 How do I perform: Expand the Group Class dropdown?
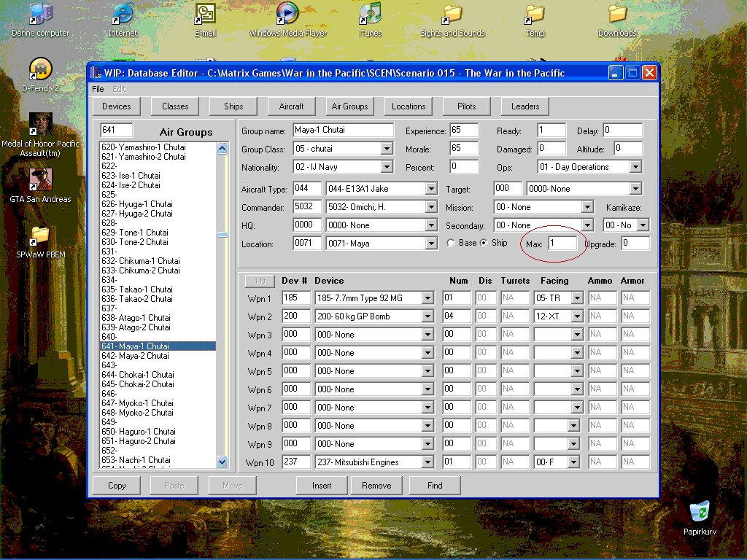(387, 149)
